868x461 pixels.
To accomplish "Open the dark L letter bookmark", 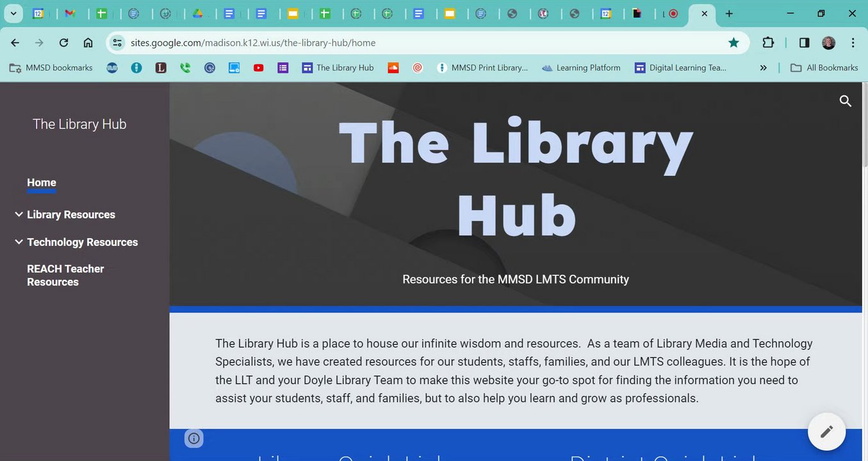I will (x=161, y=67).
